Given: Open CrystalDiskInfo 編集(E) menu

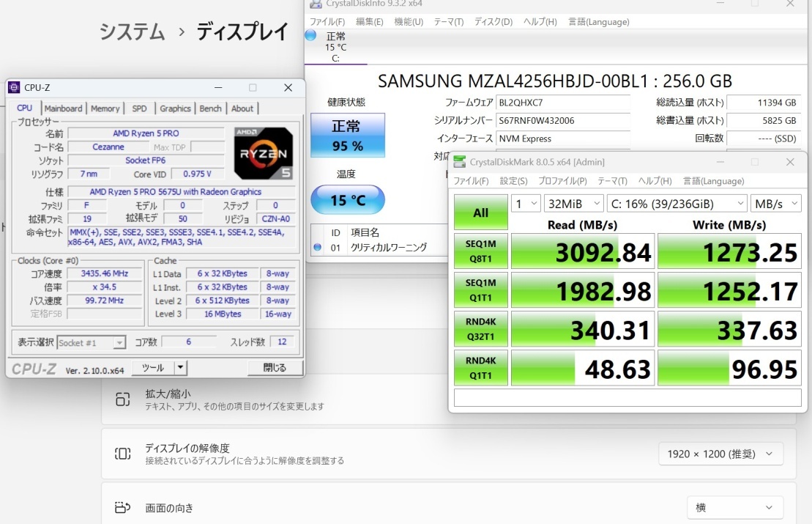Looking at the screenshot, I should coord(370,22).
